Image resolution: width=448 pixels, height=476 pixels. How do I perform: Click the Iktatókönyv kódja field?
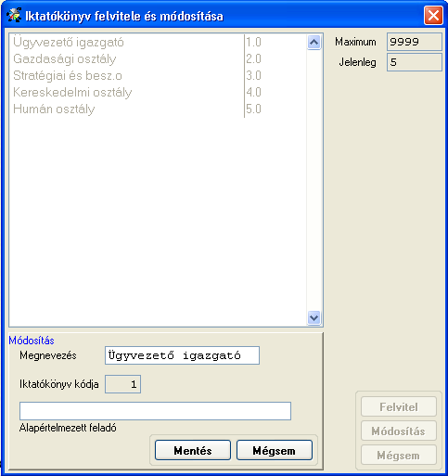[123, 384]
